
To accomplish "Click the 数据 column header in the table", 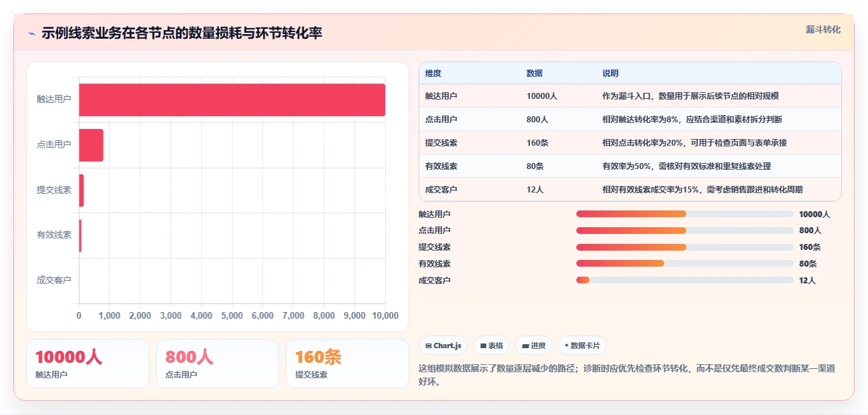I will 534,74.
